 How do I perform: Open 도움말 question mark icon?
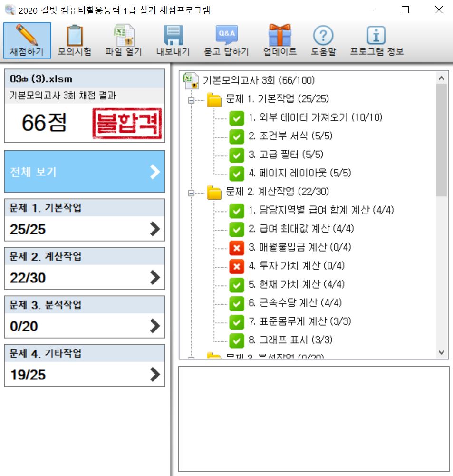pyautogui.click(x=323, y=36)
